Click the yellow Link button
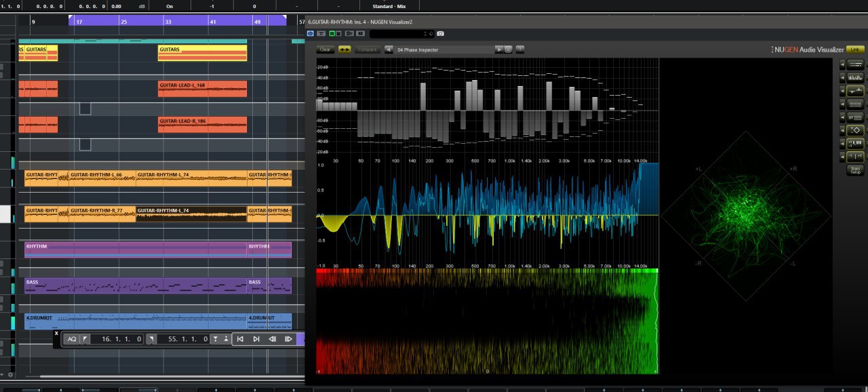Screen dimensions: 868x392 point(855,50)
